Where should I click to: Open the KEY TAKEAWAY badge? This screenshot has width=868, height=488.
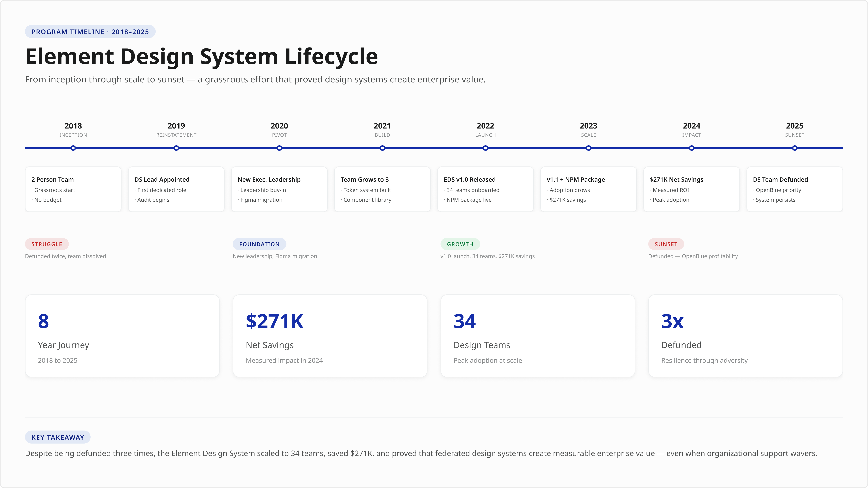click(58, 437)
